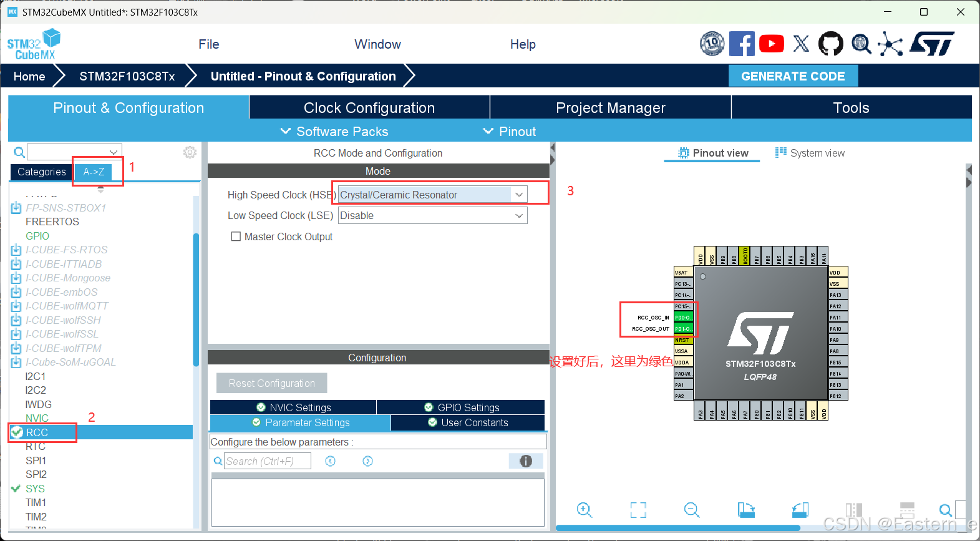Open the category settings gear icon
This screenshot has height=541, width=980.
190,152
